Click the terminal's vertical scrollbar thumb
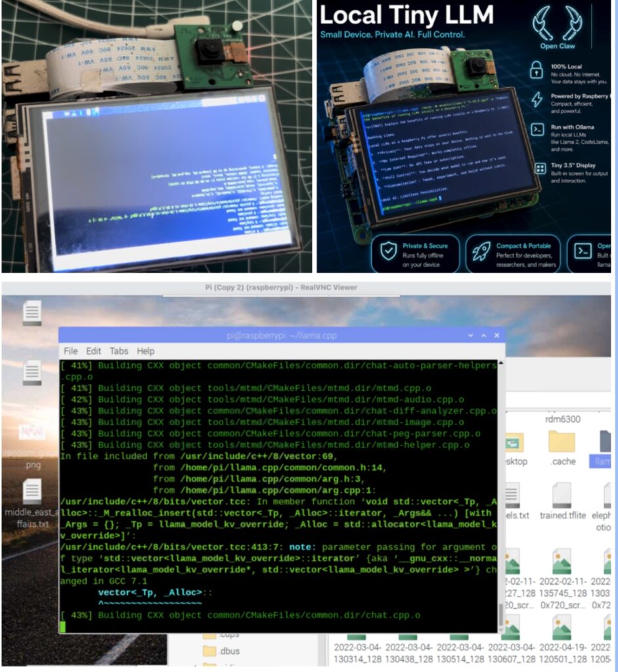 [500, 616]
